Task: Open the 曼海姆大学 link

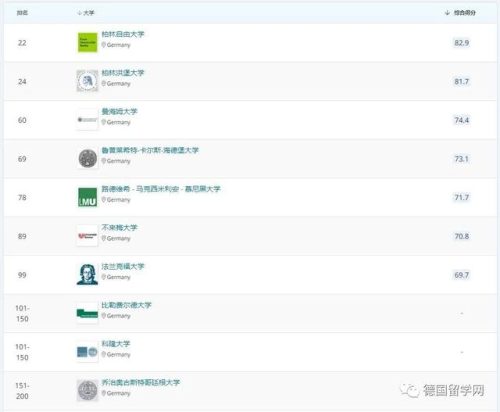Action: (119, 111)
